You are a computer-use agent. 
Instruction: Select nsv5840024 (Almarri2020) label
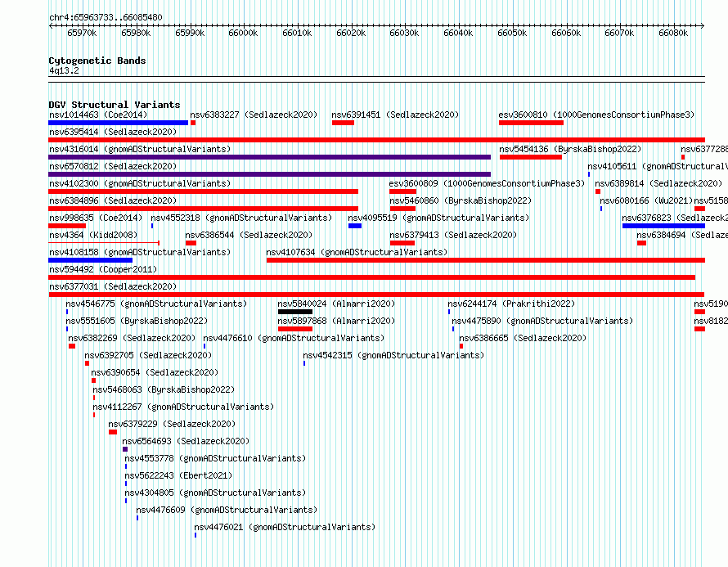coord(337,304)
